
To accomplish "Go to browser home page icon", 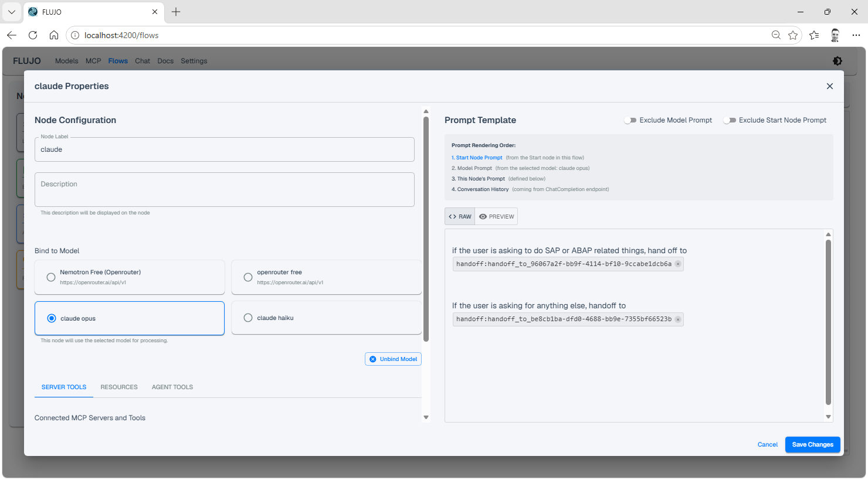I will pyautogui.click(x=54, y=35).
